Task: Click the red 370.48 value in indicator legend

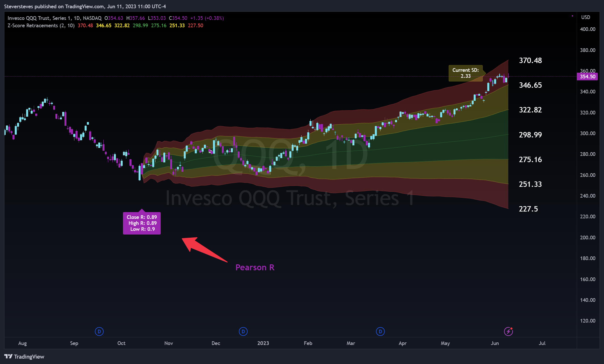Action: (x=85, y=26)
